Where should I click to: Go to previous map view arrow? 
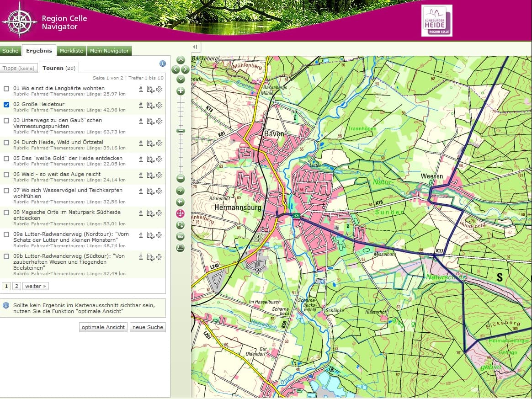click(x=180, y=202)
